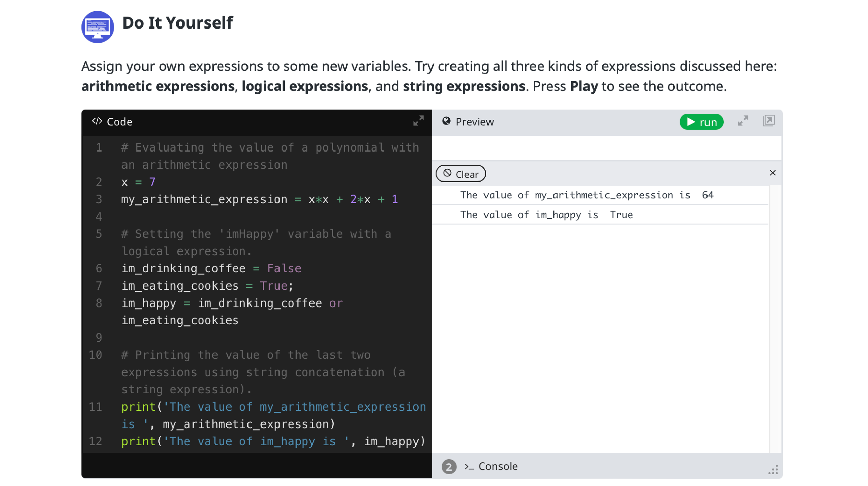Click code line 3 my_arithmetic_expression assignment
Viewport: 868px width, 486px height.
click(259, 199)
